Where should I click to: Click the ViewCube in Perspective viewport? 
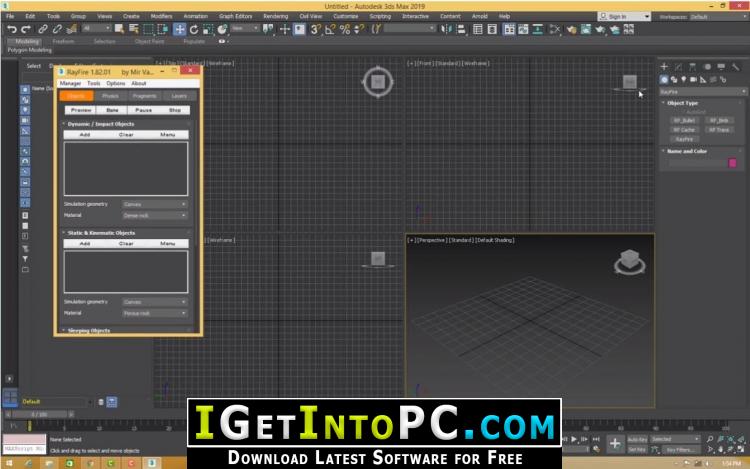(629, 262)
